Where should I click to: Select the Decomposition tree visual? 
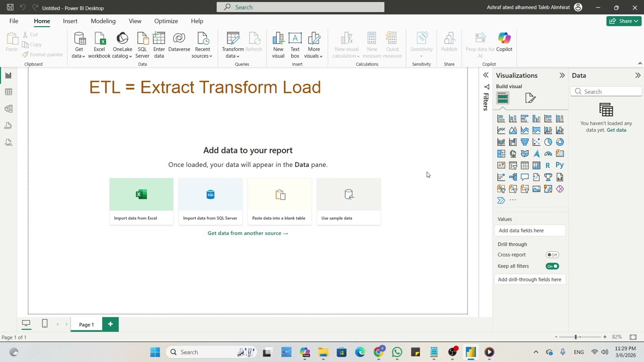[x=513, y=177]
